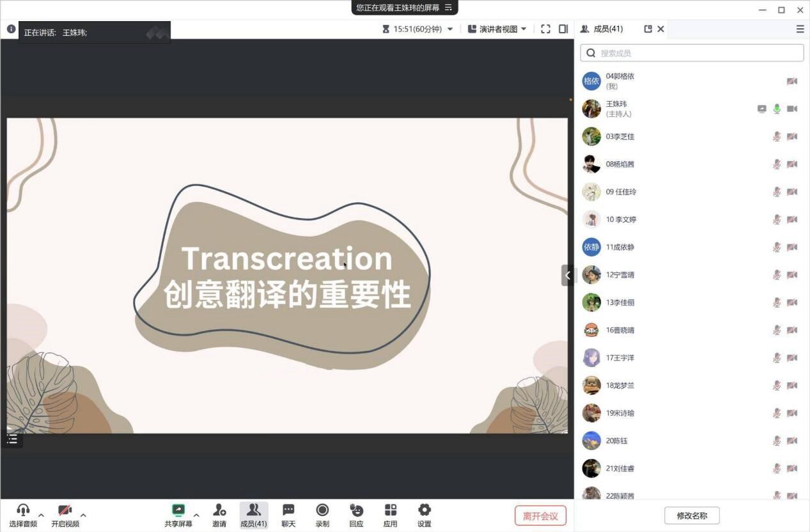Pop out the members panel

point(648,29)
